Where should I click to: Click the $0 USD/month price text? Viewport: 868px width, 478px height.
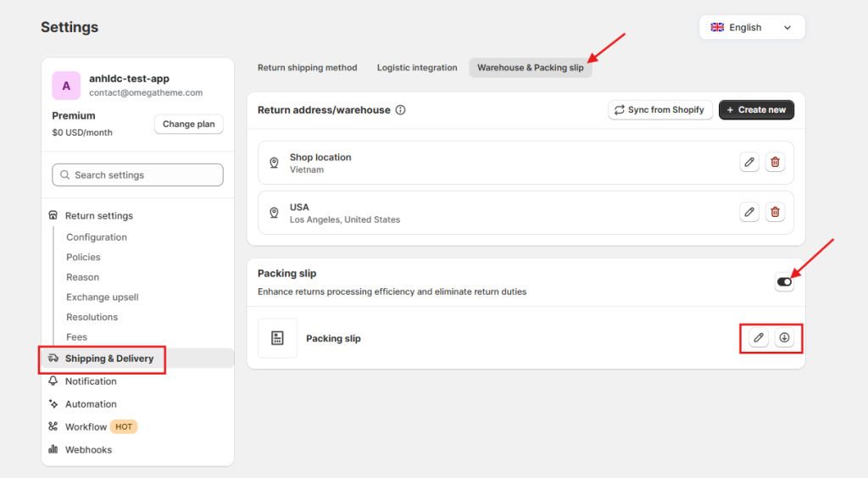pos(82,133)
